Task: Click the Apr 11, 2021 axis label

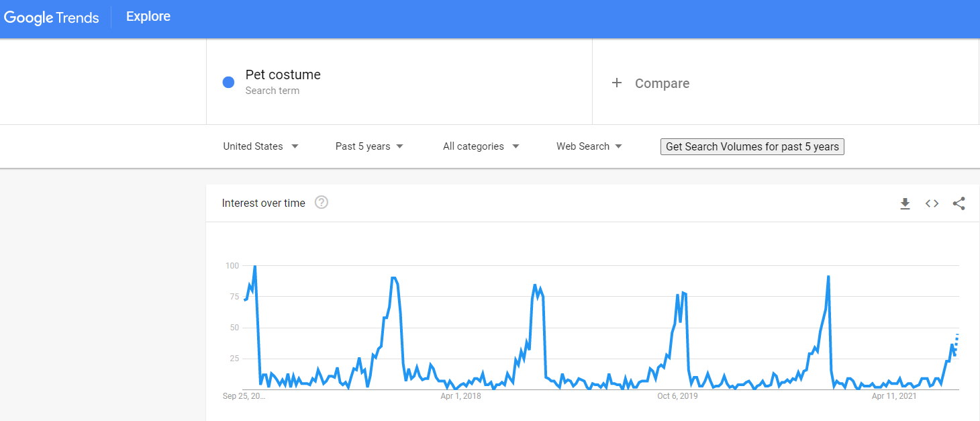Action: (x=893, y=396)
